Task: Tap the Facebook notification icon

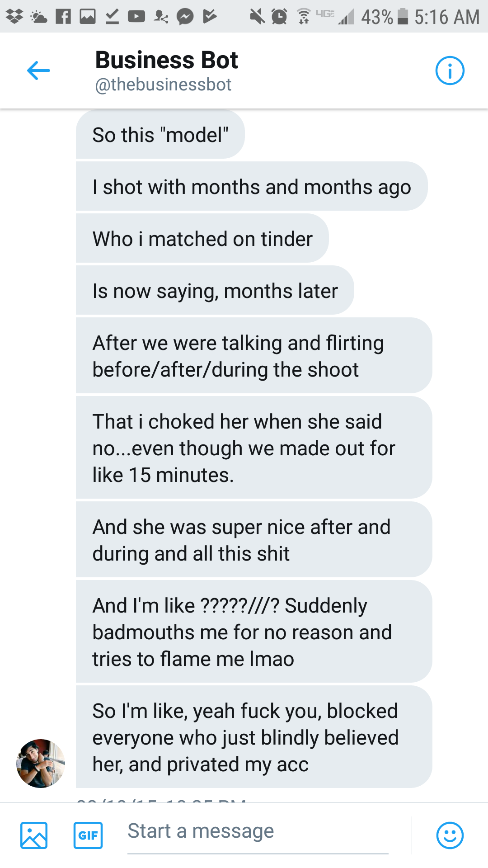Action: (x=63, y=17)
